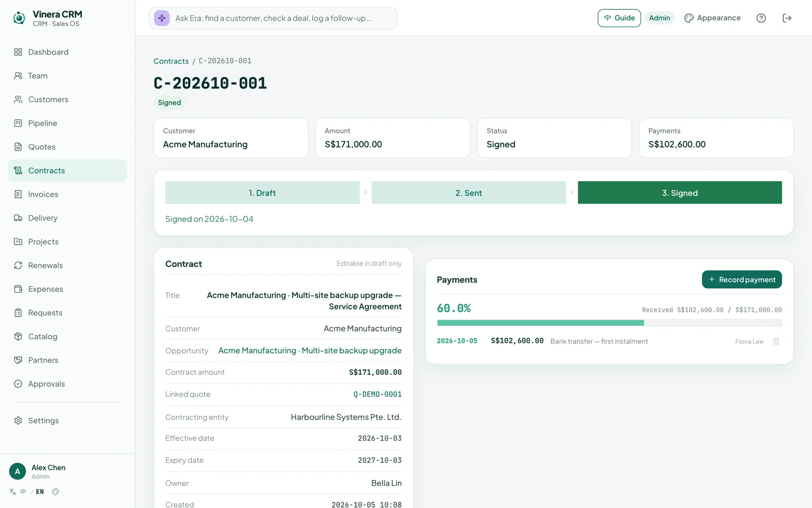Click the Admin role badge

click(x=659, y=18)
